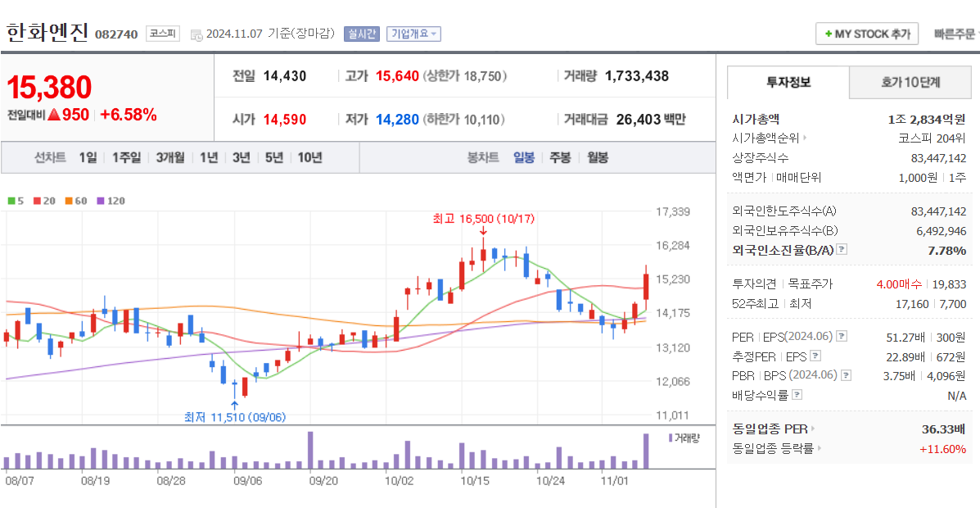
Task: Switch to the 투자정보 tab
Action: pyautogui.click(x=788, y=82)
